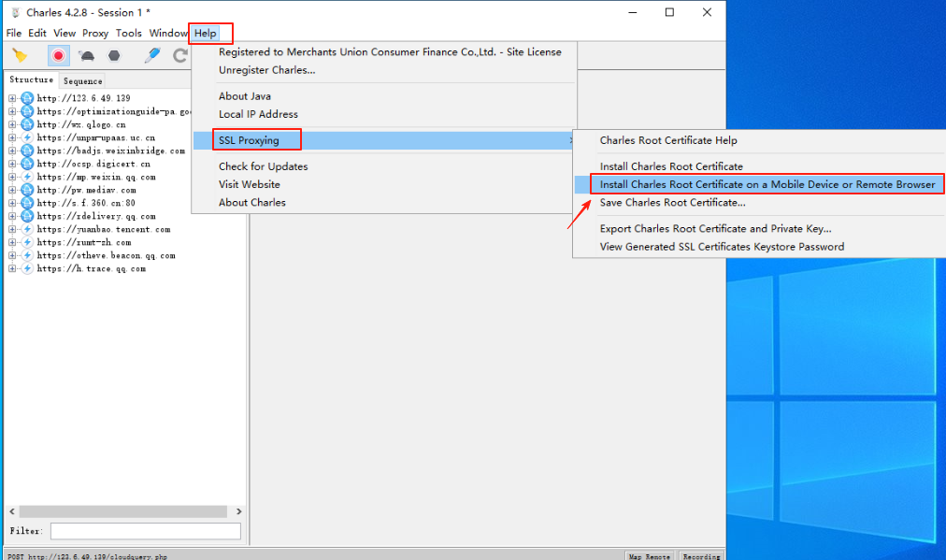Click the horizontal scrollbar thumb in tree panel

pos(123,511)
